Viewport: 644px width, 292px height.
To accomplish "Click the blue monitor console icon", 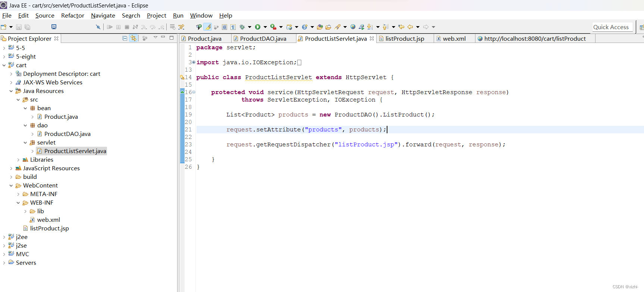I will pos(54,27).
